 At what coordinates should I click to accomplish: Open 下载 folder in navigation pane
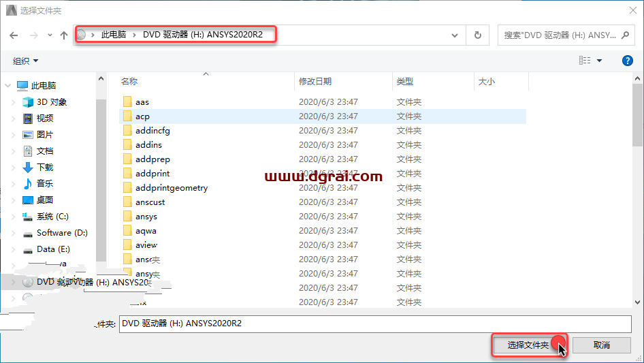[45, 168]
